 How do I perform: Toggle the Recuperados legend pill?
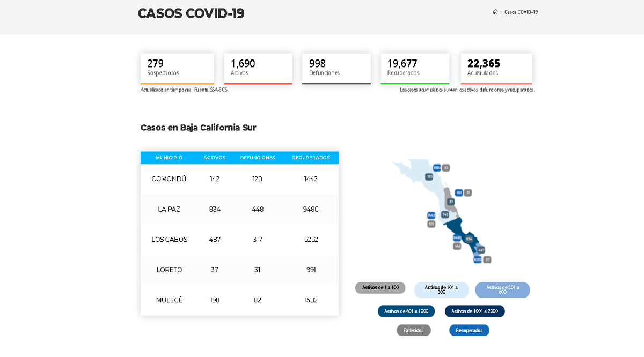point(469,330)
